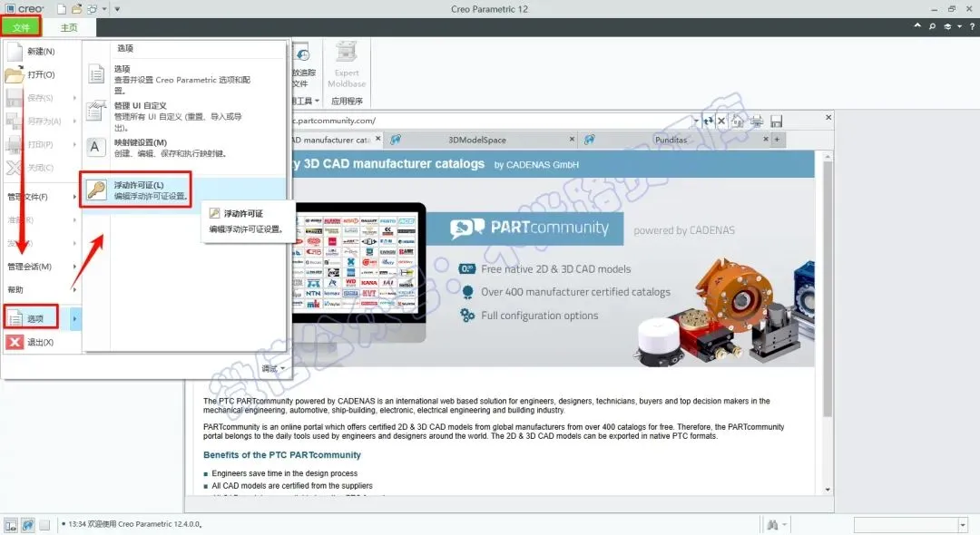Open the 调试 dropdown at the menu bottom
This screenshot has width=980, height=535.
click(x=273, y=368)
